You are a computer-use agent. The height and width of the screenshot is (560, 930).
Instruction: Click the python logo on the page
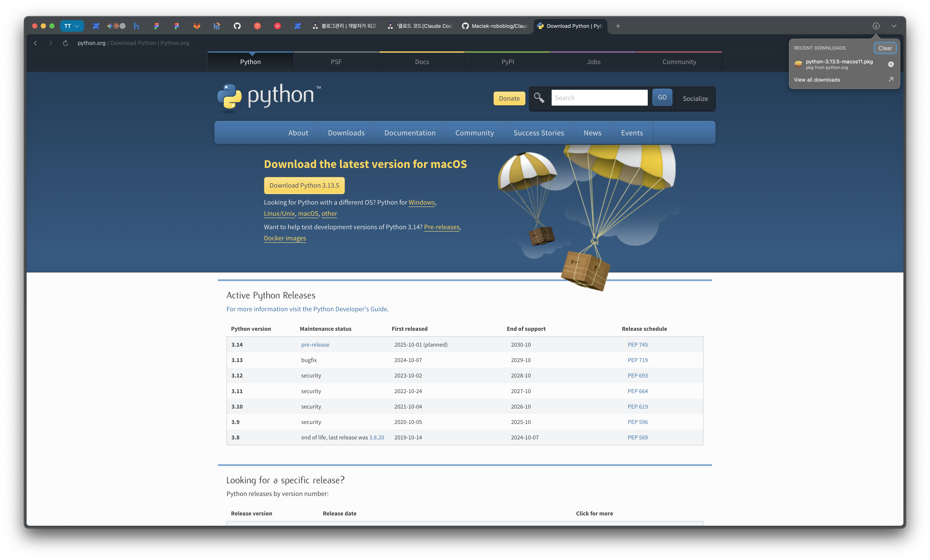pyautogui.click(x=268, y=96)
